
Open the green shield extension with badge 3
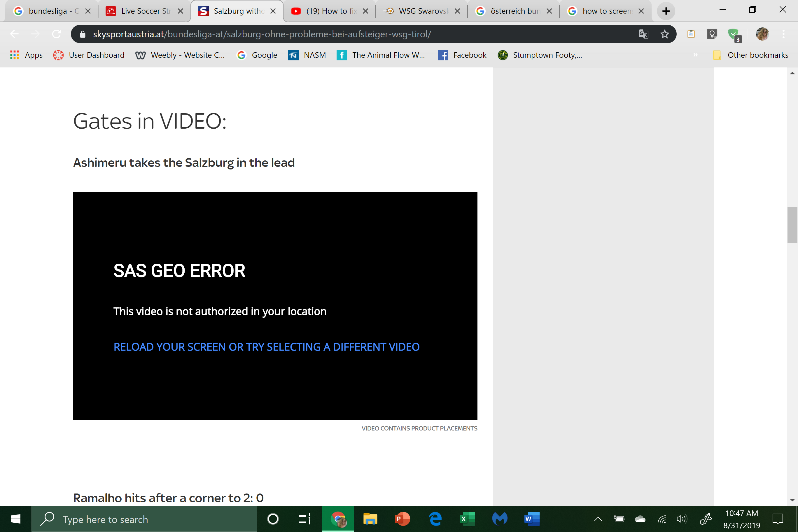pos(734,35)
